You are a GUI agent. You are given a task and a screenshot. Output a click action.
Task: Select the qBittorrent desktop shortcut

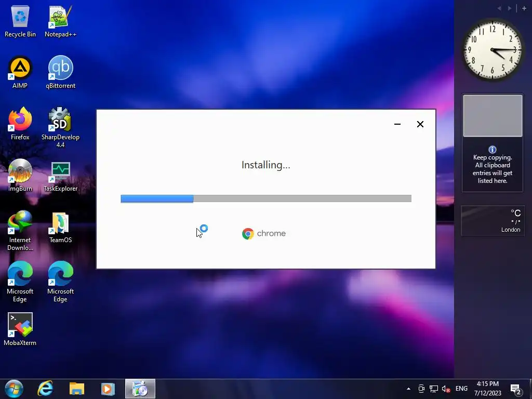(60, 72)
